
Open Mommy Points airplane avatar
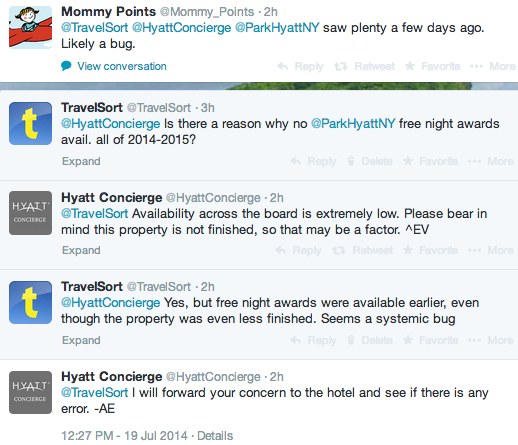[30, 27]
